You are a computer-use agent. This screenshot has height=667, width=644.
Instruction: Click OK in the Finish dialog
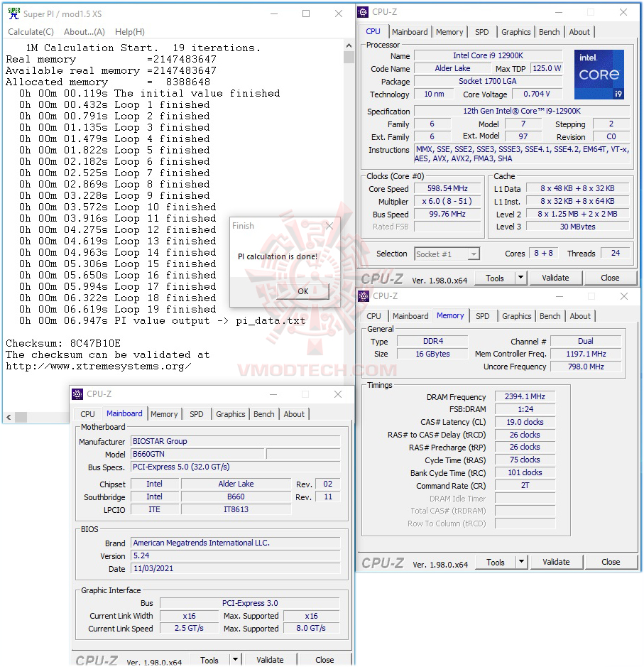302,291
